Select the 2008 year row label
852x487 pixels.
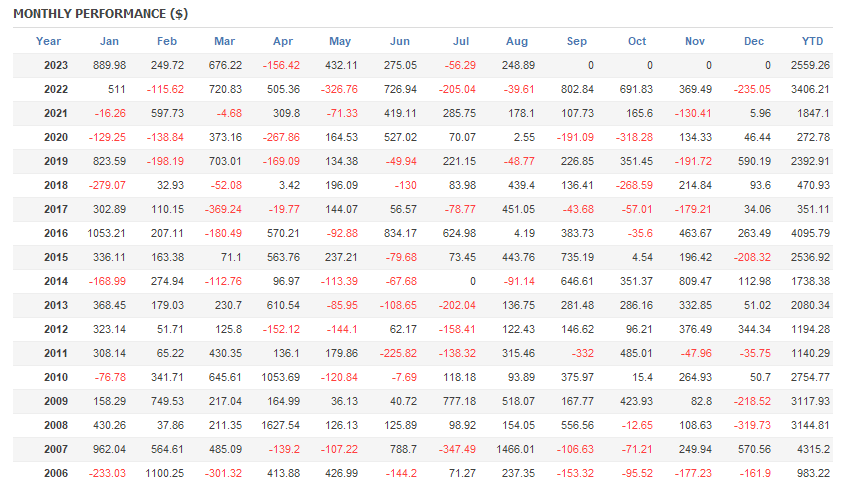(56, 425)
